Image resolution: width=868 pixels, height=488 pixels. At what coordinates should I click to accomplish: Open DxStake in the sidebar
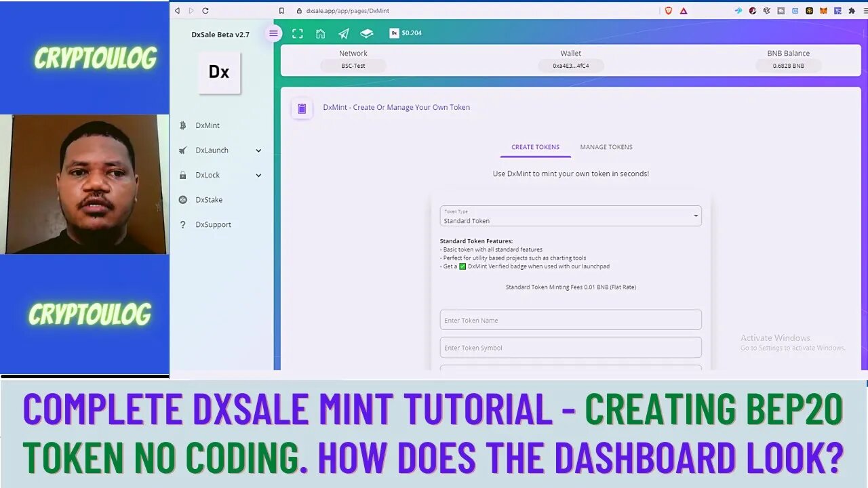[x=209, y=200]
